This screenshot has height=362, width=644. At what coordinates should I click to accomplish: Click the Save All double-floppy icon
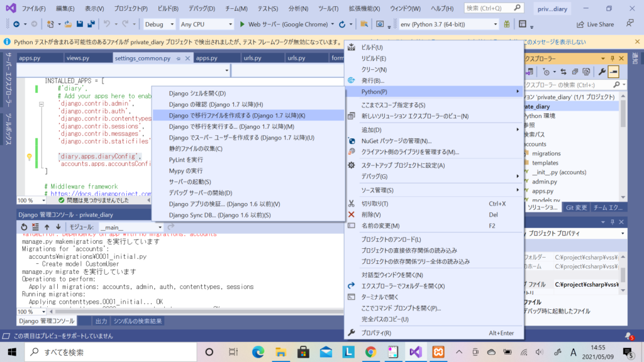point(91,25)
